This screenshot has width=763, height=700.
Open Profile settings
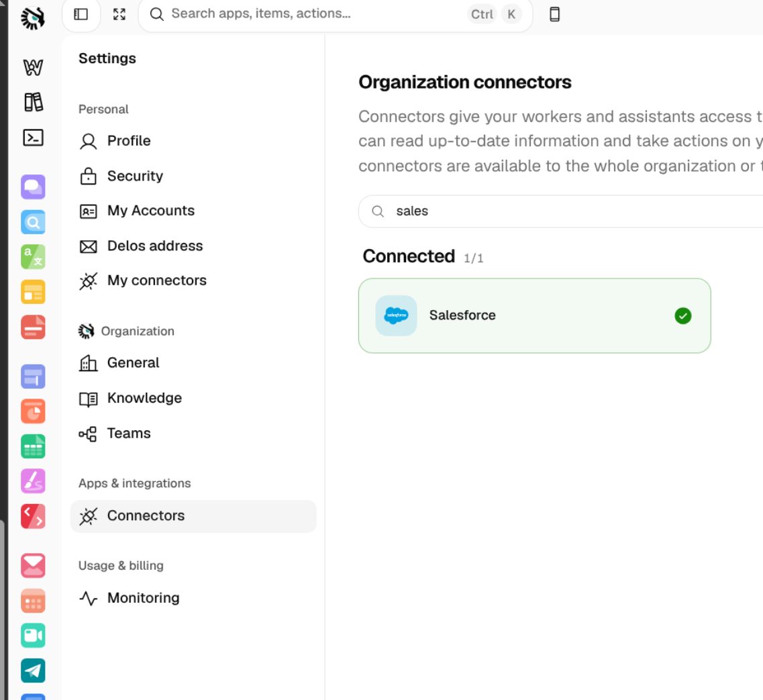[x=193, y=141]
